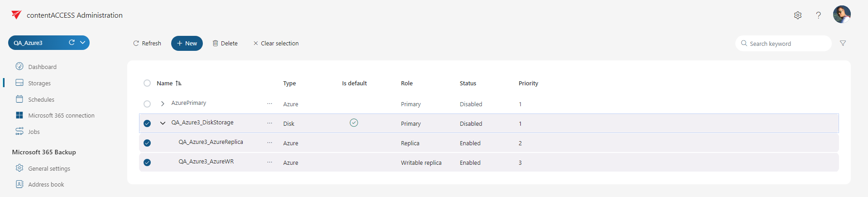Expand the AzurePrimary row chevron
This screenshot has height=197, width=868.
pos(163,104)
